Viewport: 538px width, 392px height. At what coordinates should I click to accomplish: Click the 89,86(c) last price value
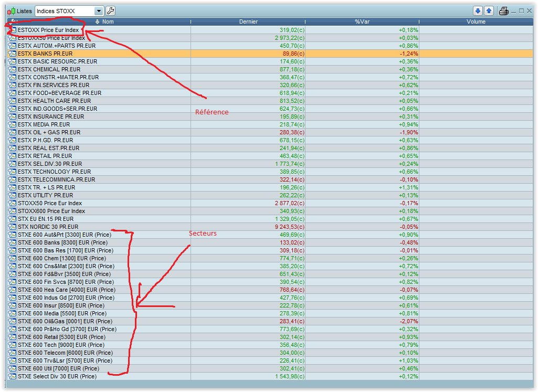294,54
